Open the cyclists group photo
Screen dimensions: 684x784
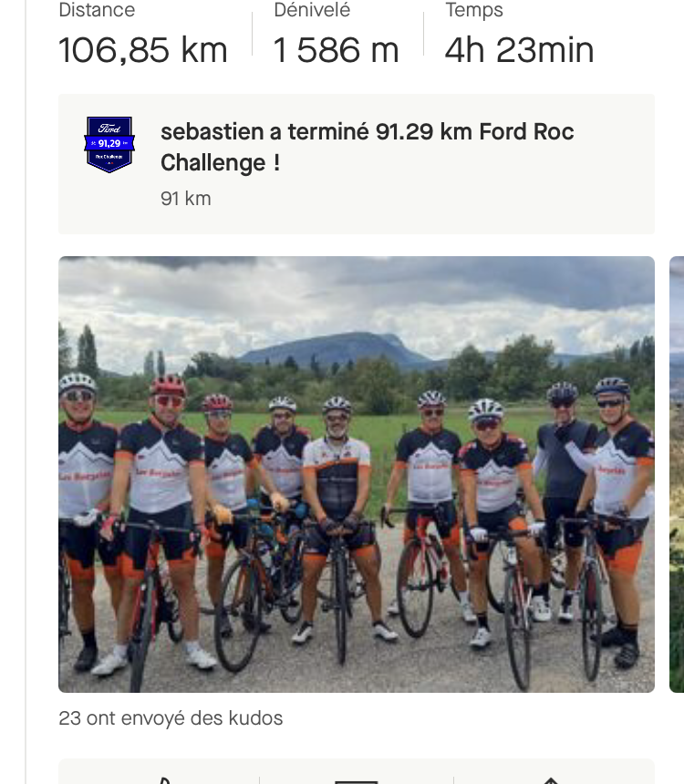tap(357, 474)
